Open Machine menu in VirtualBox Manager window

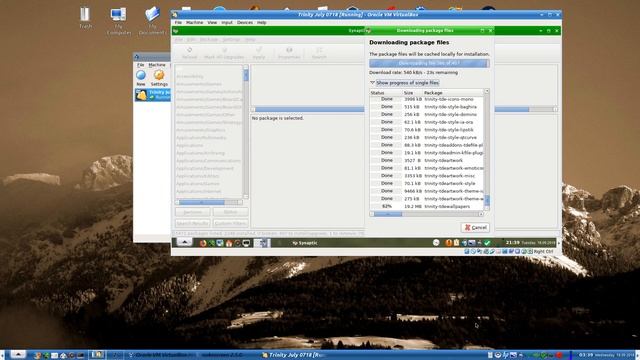[x=157, y=65]
